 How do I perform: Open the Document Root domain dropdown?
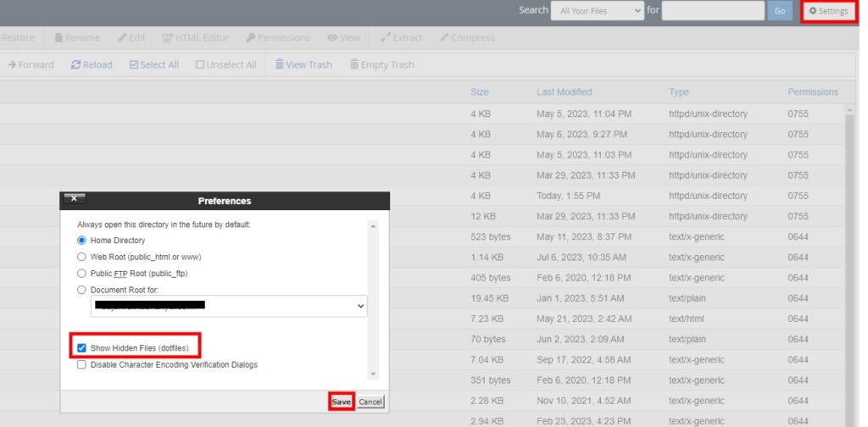(229, 306)
